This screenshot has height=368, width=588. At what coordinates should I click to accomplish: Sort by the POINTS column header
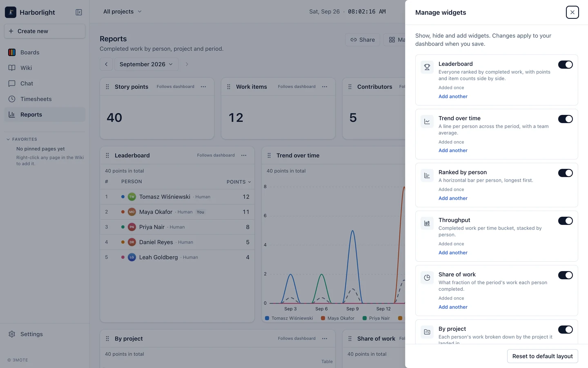239,182
